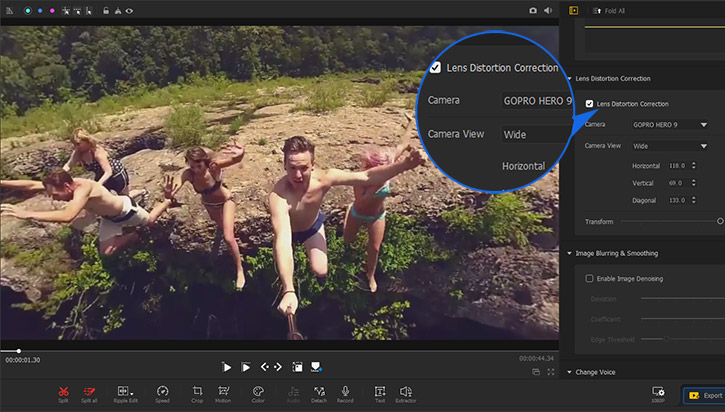
Task: Open the Camera View dropdown set to Wide
Action: [670, 146]
